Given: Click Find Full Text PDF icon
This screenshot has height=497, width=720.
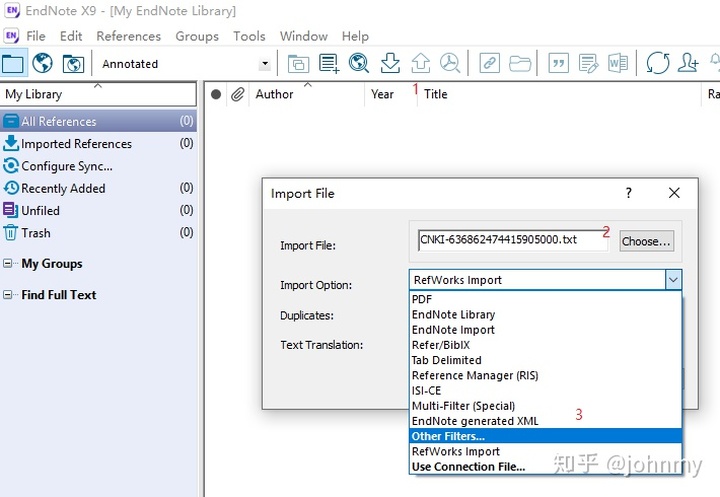Looking at the screenshot, I should [x=450, y=63].
